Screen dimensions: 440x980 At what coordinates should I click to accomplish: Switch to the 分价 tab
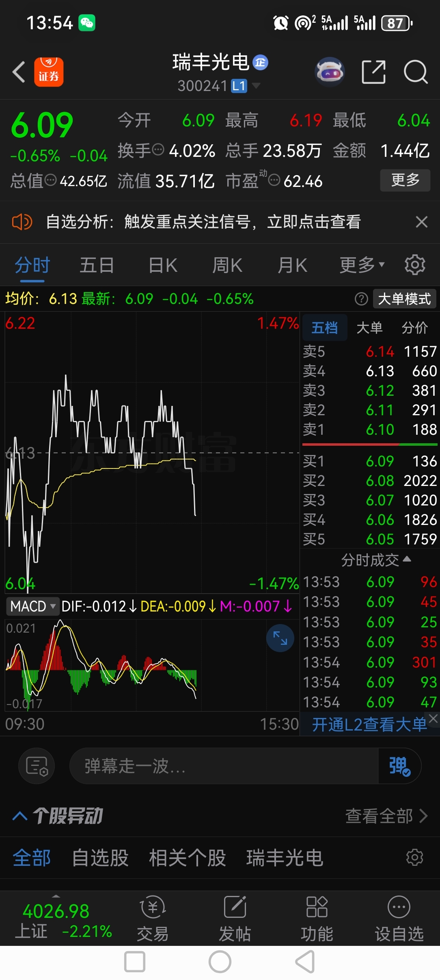[x=415, y=327]
